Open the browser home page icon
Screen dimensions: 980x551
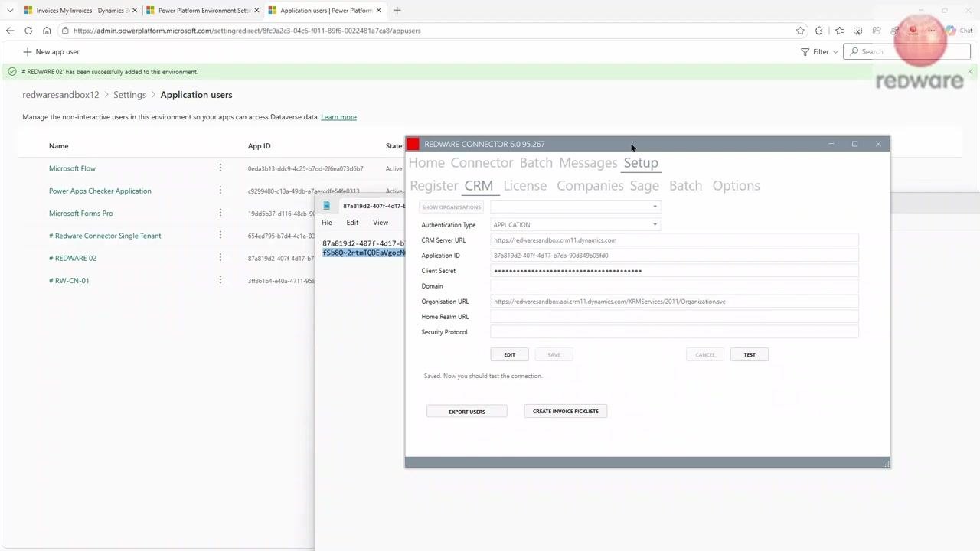pyautogui.click(x=47, y=31)
